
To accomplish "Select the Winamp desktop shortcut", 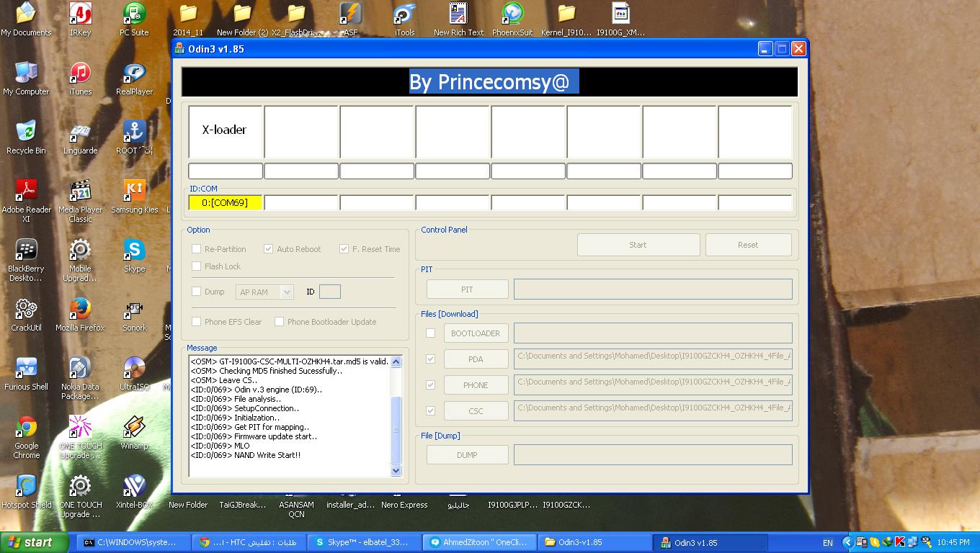I will point(134,433).
